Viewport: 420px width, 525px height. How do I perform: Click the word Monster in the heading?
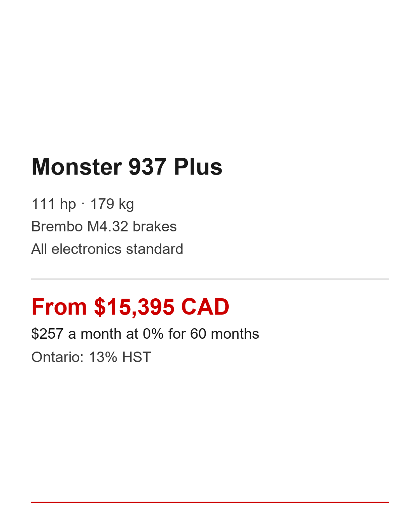77,167
